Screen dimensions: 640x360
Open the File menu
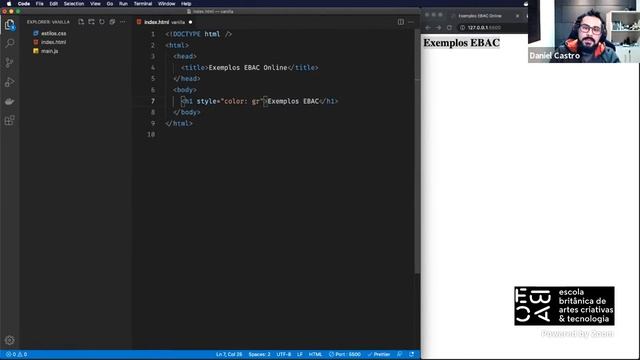point(39,4)
